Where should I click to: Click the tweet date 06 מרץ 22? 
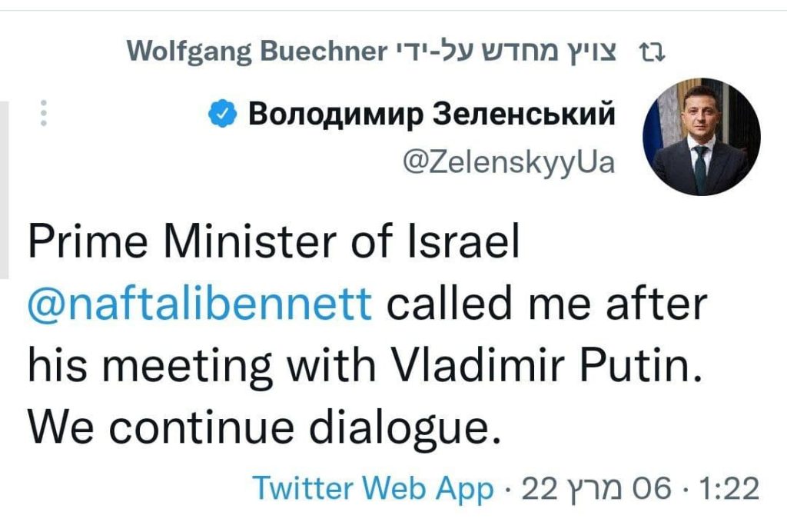[596, 488]
